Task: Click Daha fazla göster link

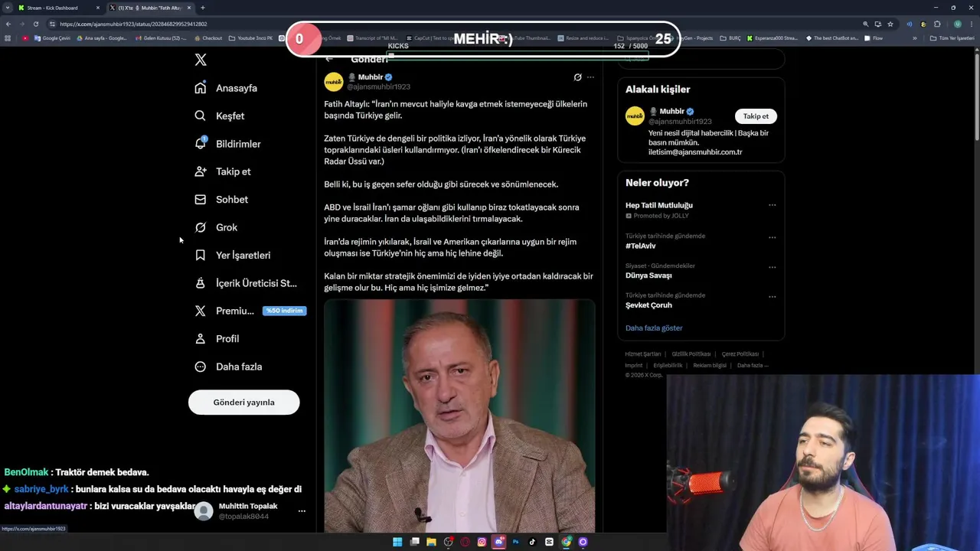Action: click(x=654, y=328)
